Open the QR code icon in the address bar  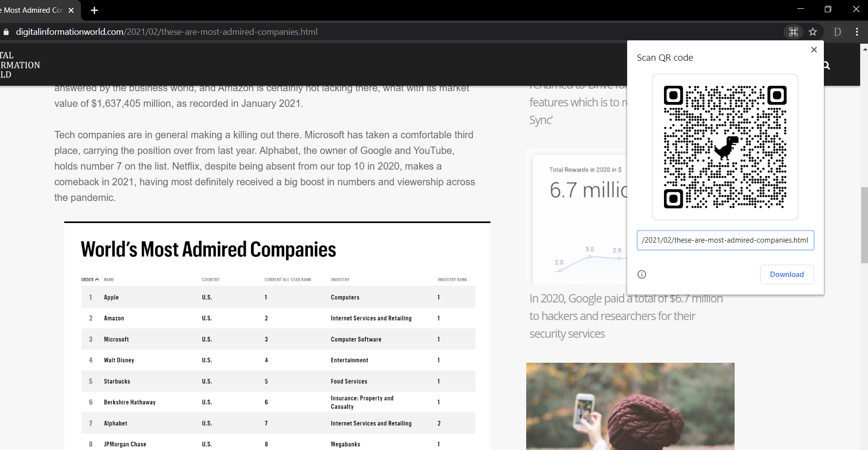click(793, 31)
